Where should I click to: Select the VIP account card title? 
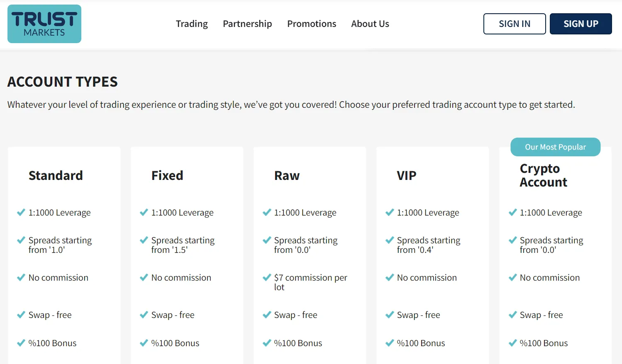(x=407, y=175)
